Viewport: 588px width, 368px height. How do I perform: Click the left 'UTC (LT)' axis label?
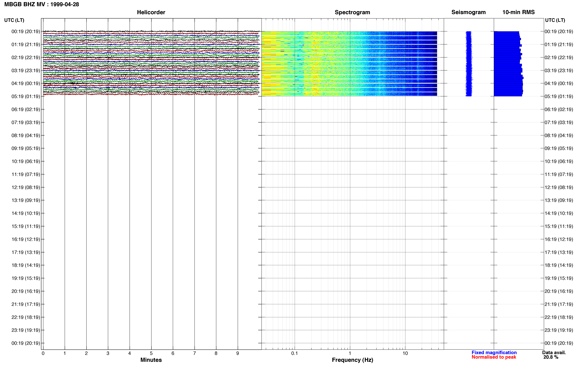coord(14,20)
